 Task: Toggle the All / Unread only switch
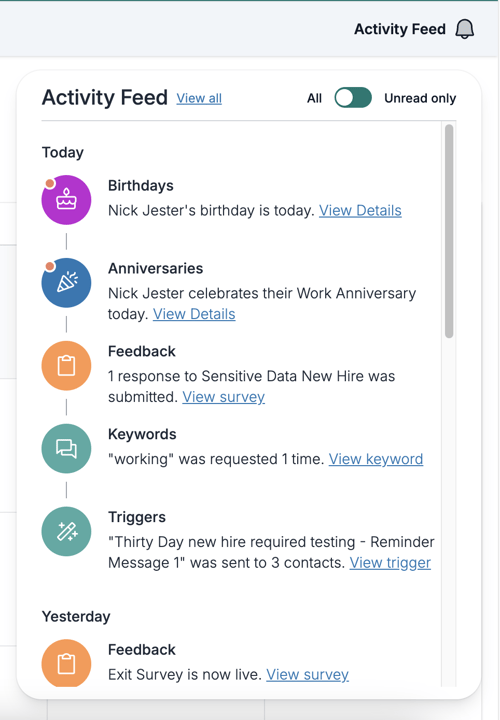click(x=353, y=98)
